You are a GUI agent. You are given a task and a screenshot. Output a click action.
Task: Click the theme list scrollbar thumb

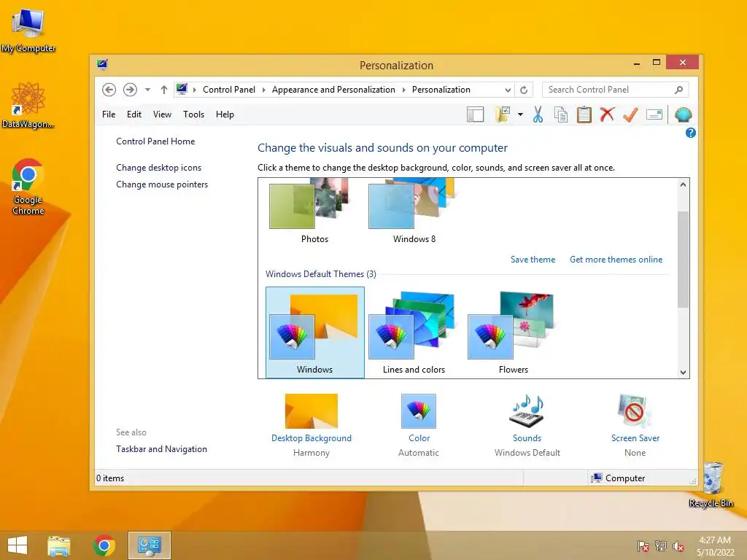click(x=683, y=260)
